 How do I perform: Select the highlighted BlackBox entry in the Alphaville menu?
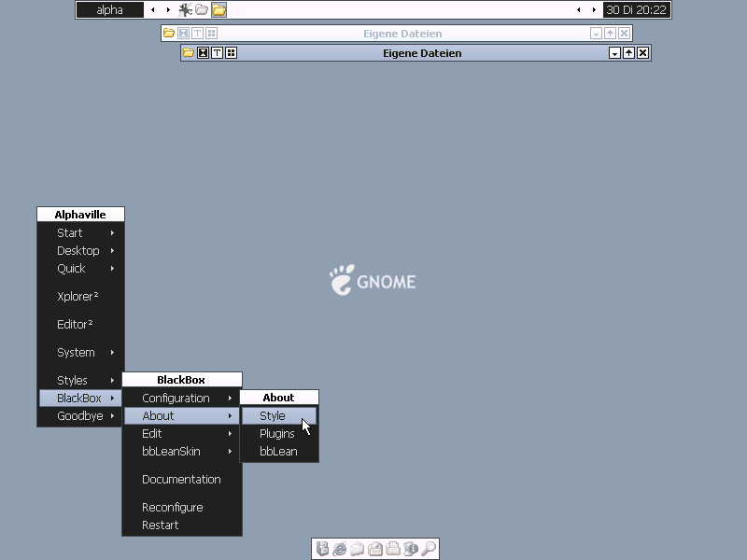click(x=80, y=399)
